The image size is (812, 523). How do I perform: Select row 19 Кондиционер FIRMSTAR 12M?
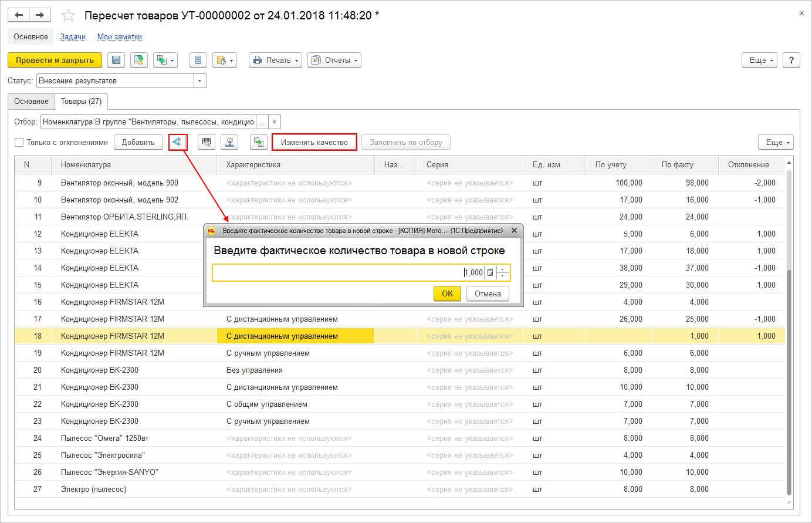400,353
